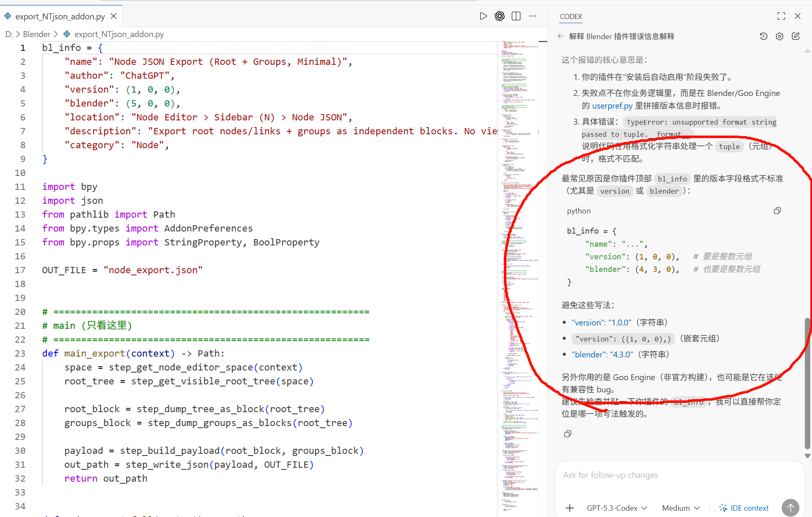This screenshot has width=812, height=517.
Task: Open the GPT-5.3-Codex model dropdown
Action: click(x=617, y=508)
